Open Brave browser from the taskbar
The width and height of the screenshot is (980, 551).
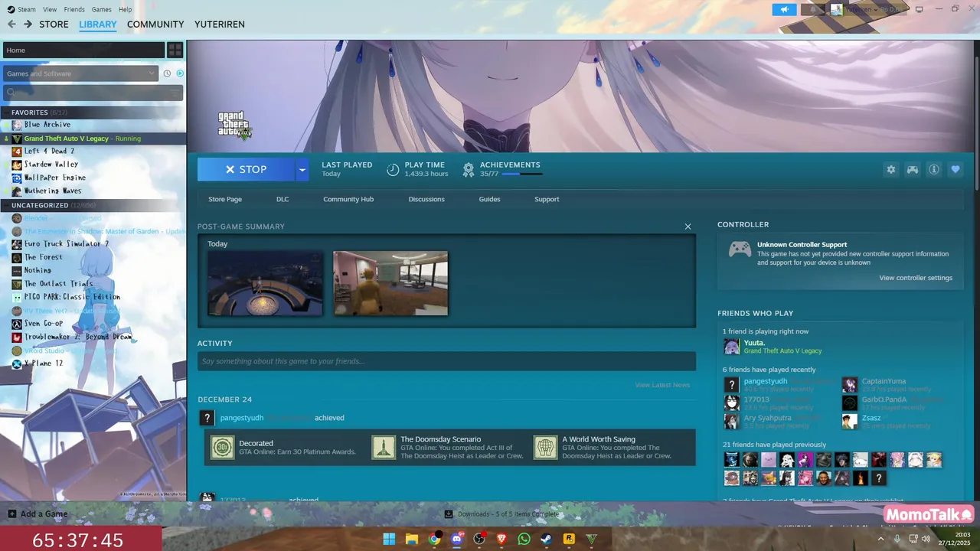pos(501,539)
